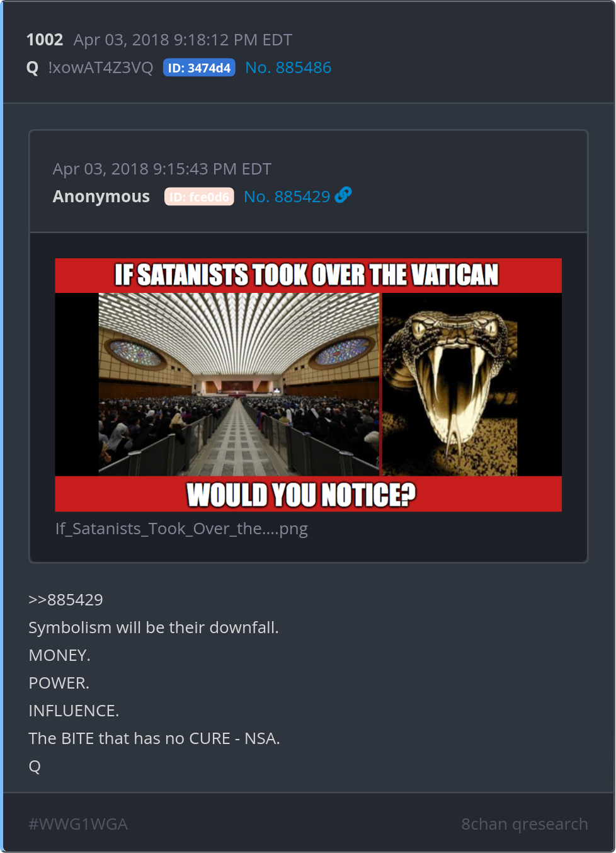Click the #WWG1WGA hashtag in the footer
This screenshot has width=616, height=853.
tap(78, 824)
